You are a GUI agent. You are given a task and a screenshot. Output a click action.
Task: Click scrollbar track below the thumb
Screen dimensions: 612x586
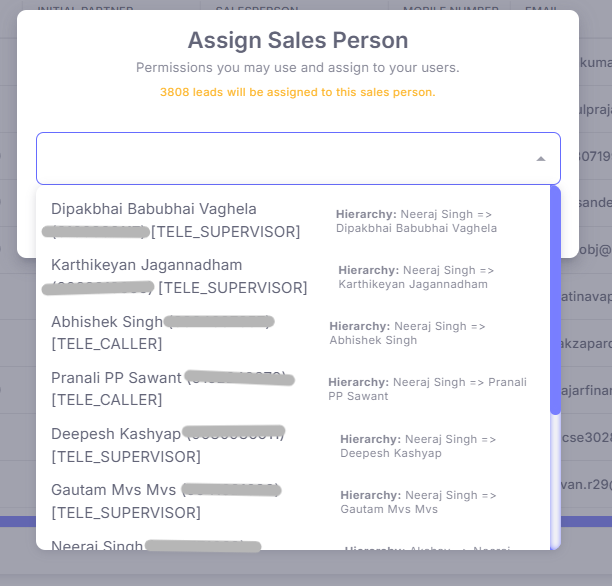pyautogui.click(x=555, y=480)
